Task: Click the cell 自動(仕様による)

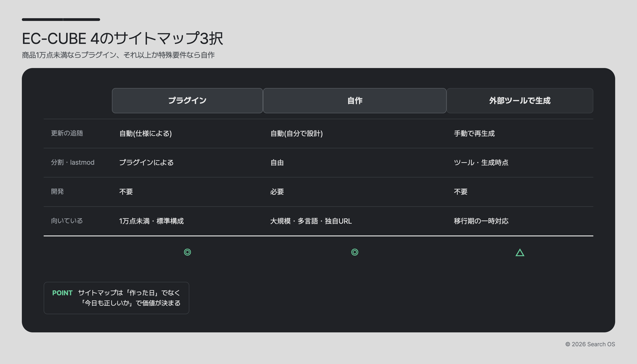Action: (146, 134)
